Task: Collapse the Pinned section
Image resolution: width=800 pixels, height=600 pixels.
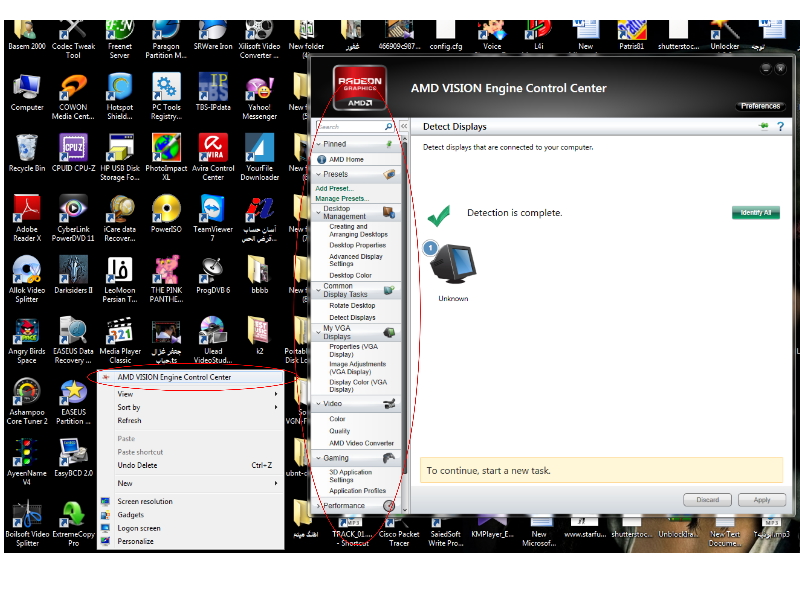Action: pos(319,144)
